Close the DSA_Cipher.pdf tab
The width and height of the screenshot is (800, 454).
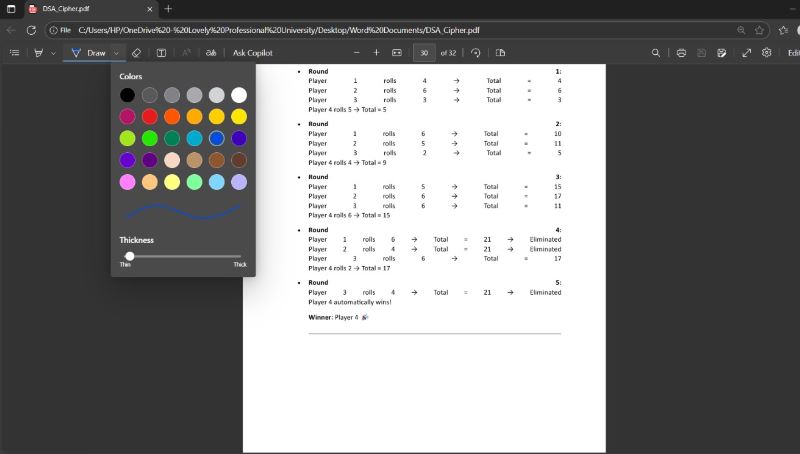149,9
